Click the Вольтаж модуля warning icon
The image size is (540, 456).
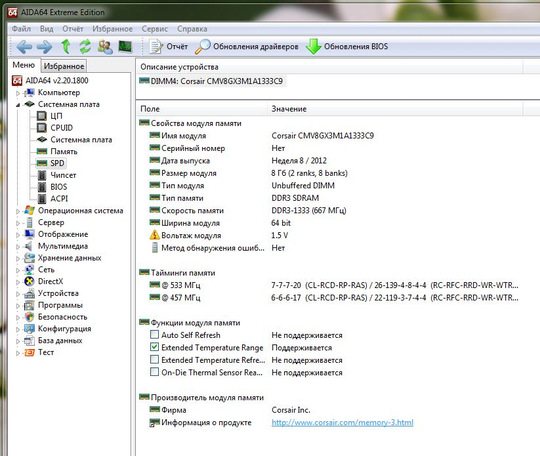tap(155, 235)
